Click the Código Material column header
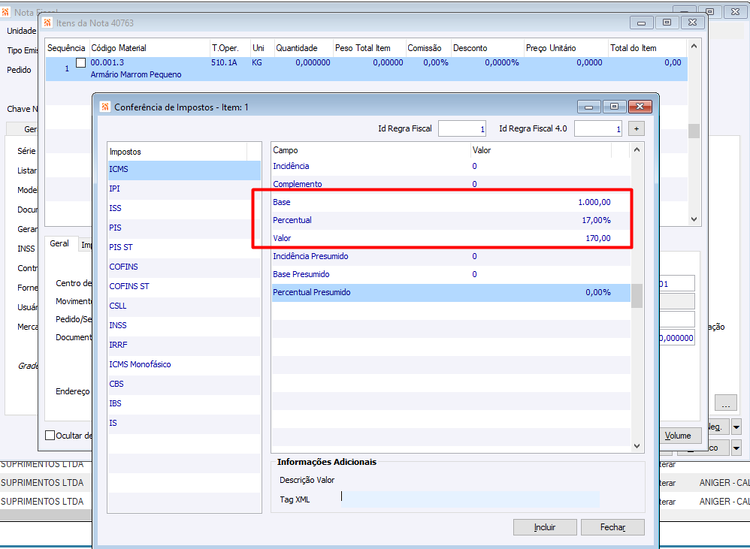The height and width of the screenshot is (549, 750). click(x=149, y=48)
